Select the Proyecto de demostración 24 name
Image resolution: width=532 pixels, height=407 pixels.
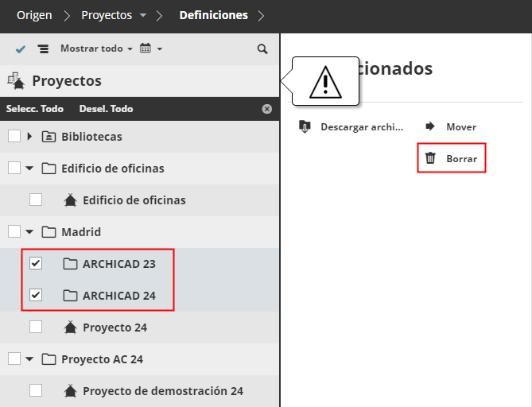pyautogui.click(x=163, y=391)
